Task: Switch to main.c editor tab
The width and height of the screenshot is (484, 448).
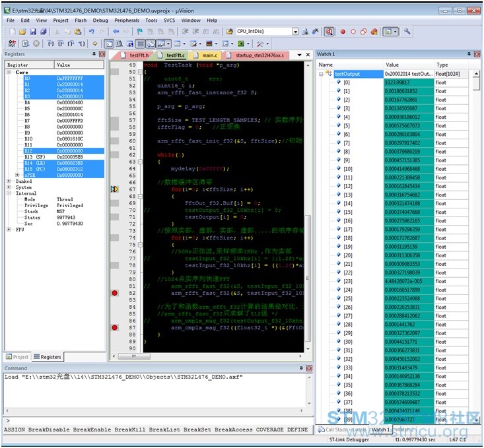Action: click(x=205, y=55)
